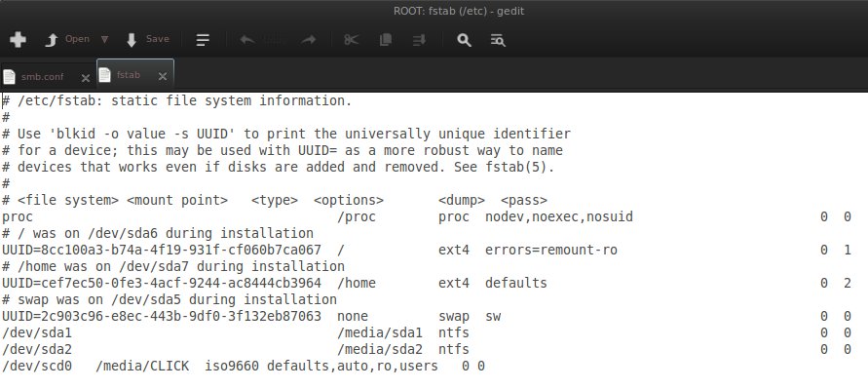Expand the Open recent files dropdown arrow

coord(104,39)
